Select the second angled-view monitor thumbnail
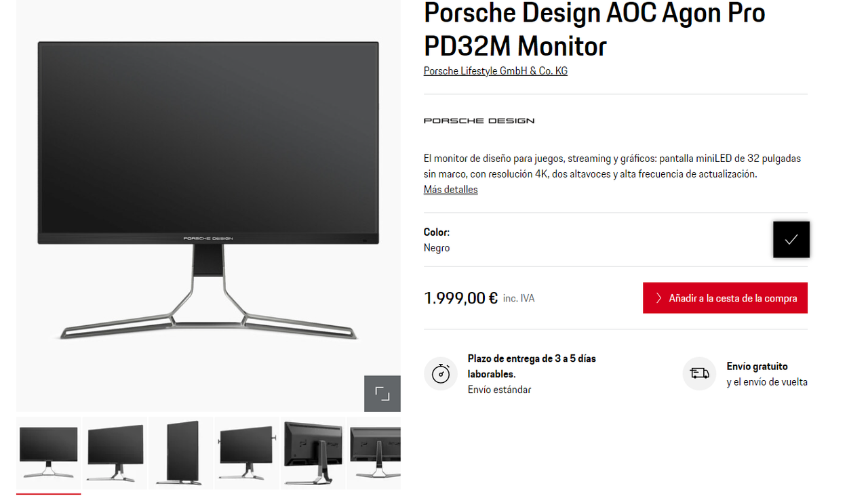 [115, 453]
